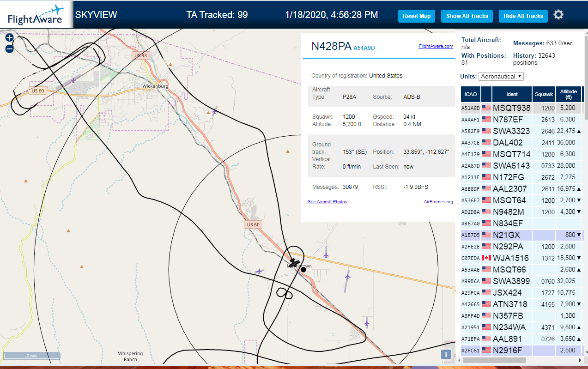Viewport: 588px width, 369px height.
Task: Select the ATN3718 aircraft row
Action: pyautogui.click(x=521, y=304)
